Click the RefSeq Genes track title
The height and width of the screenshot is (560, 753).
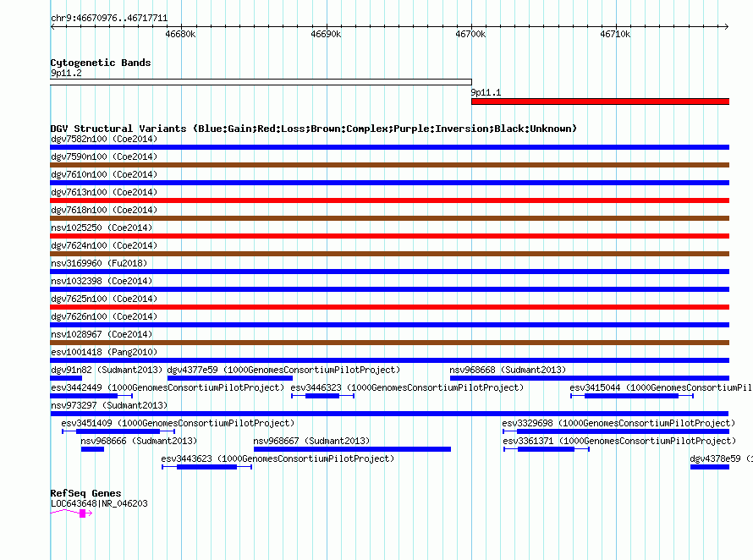coord(85,493)
